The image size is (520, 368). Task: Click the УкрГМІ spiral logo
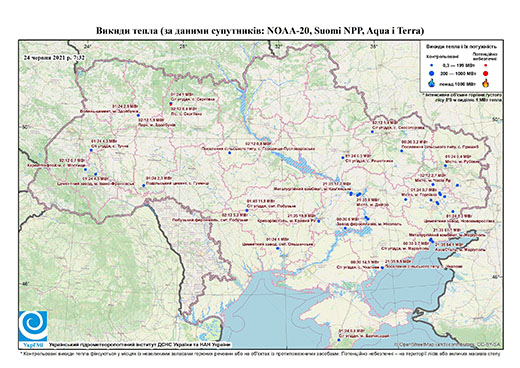coord(33,326)
